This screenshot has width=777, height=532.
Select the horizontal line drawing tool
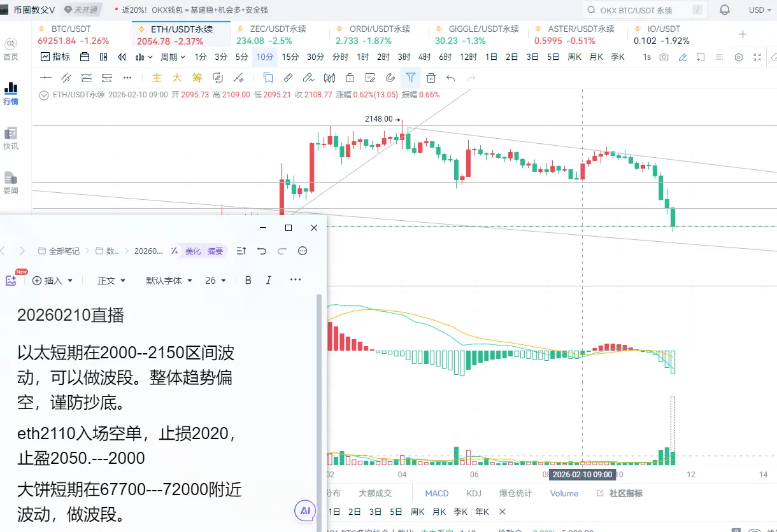click(x=46, y=78)
